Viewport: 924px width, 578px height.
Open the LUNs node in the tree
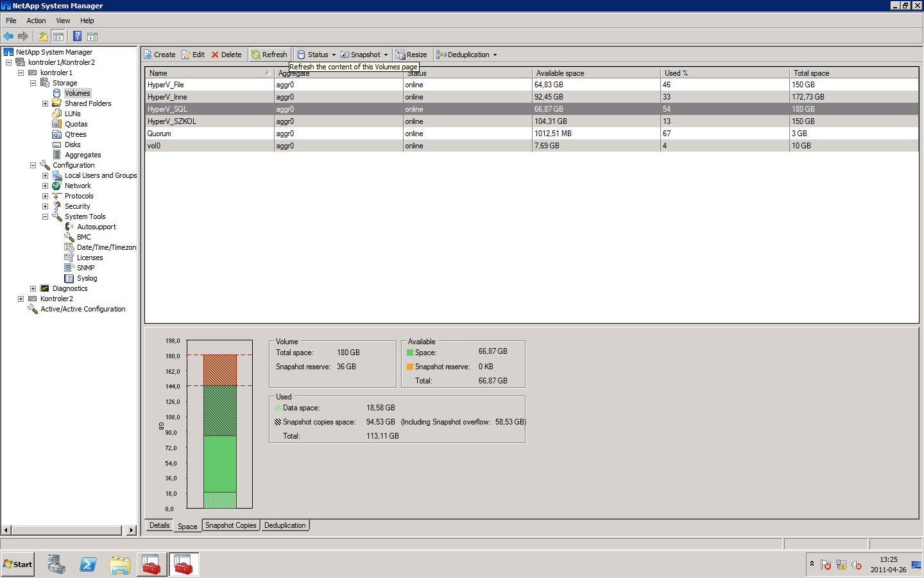(73, 114)
